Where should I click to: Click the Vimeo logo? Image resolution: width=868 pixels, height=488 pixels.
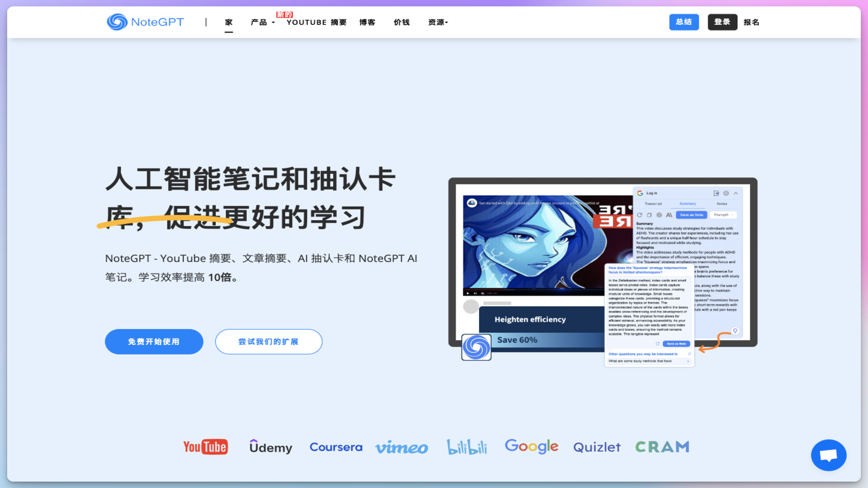401,447
